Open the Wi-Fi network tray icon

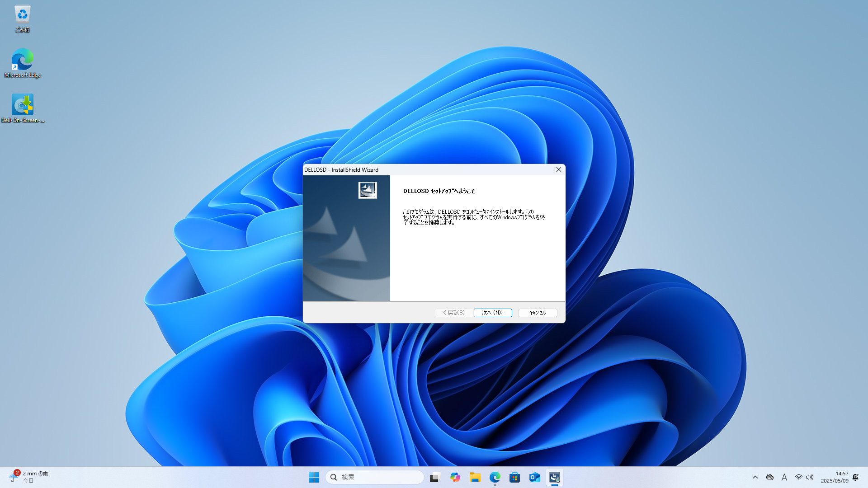[x=799, y=477]
